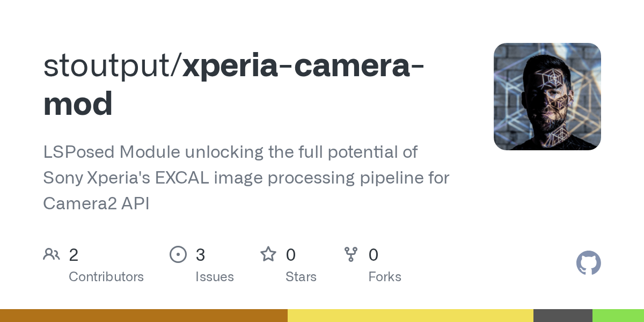The image size is (644, 322).
Task: Click the zero count above Forks
Action: click(374, 255)
